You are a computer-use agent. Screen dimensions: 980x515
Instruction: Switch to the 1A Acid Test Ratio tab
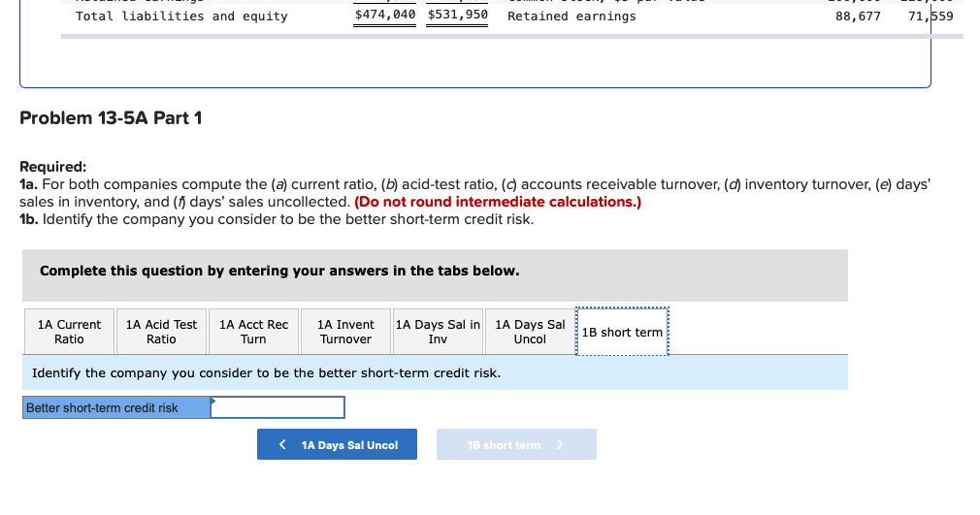161,332
